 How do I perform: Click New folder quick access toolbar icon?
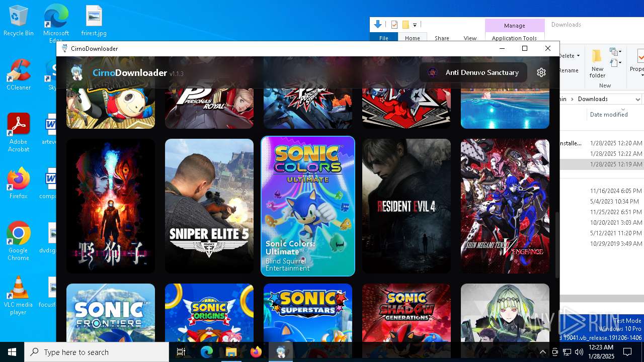pyautogui.click(x=406, y=25)
